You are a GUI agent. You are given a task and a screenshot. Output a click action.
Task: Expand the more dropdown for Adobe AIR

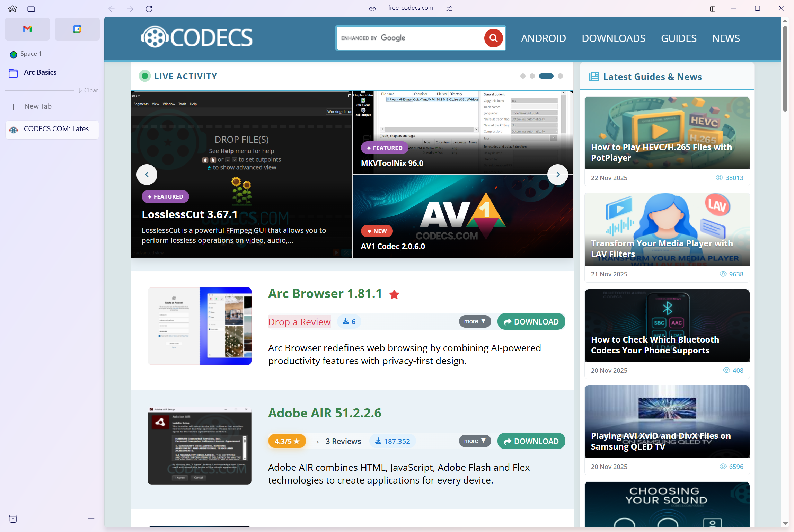click(x=475, y=441)
